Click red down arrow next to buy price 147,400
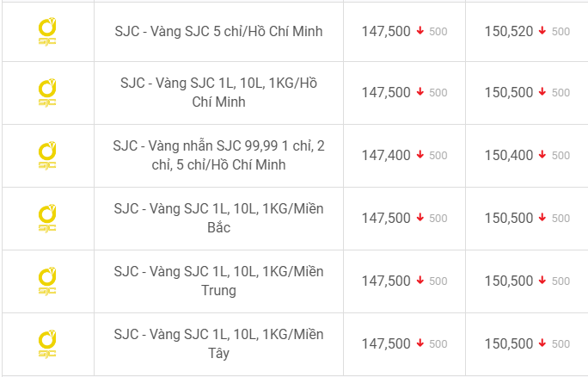The image size is (588, 377). coord(420,154)
